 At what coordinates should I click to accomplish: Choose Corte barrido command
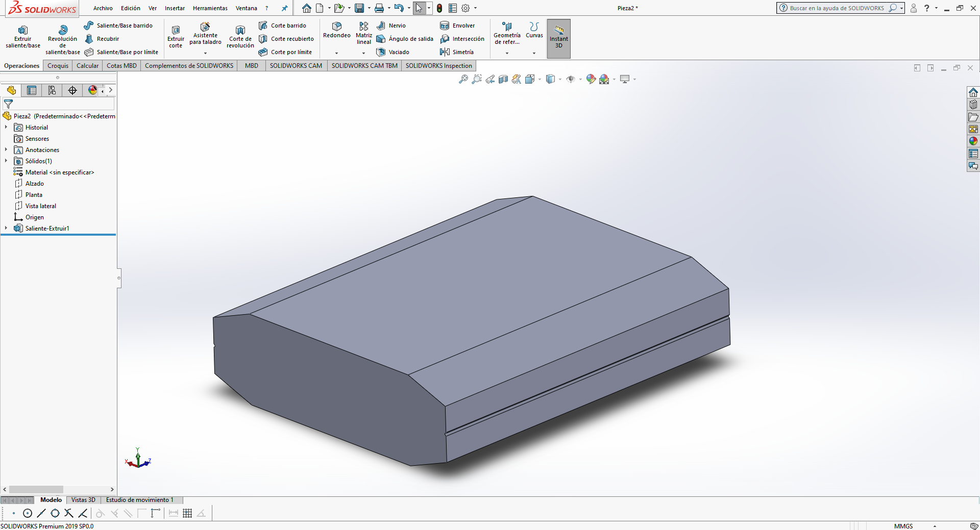pyautogui.click(x=282, y=26)
